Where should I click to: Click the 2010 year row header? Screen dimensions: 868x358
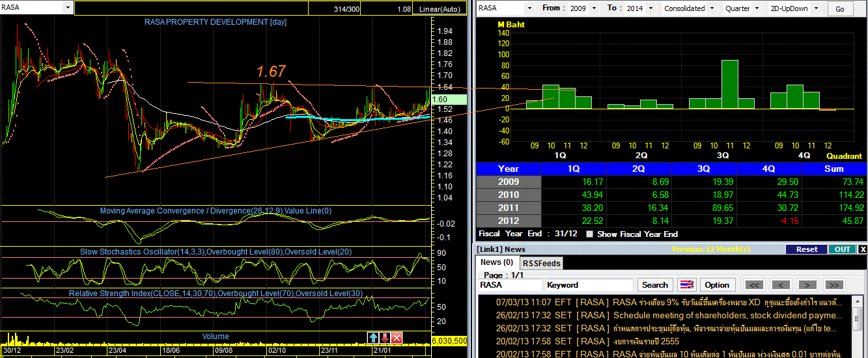point(509,195)
